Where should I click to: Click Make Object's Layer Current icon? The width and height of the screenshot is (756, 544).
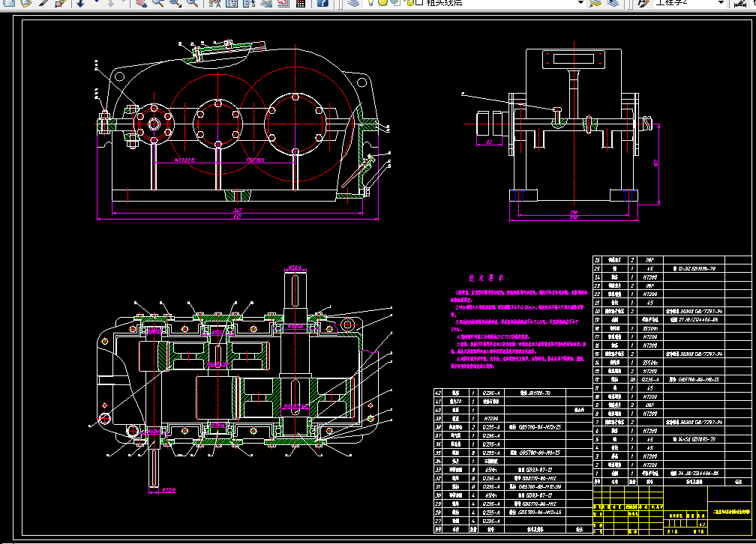595,2
